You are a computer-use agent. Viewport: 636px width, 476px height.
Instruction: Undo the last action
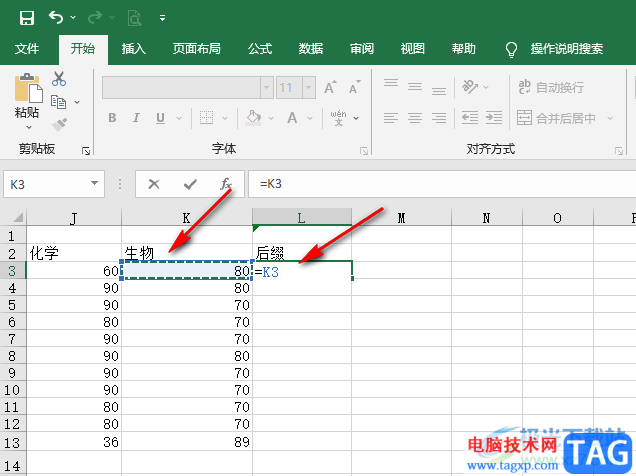[x=56, y=17]
